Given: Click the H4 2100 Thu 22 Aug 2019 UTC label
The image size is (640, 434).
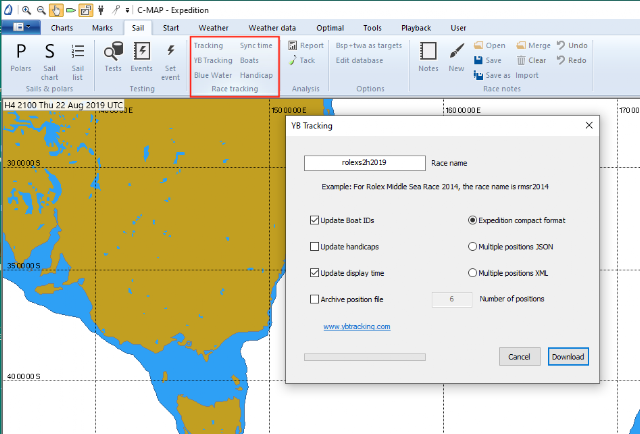Looking at the screenshot, I should point(63,105).
